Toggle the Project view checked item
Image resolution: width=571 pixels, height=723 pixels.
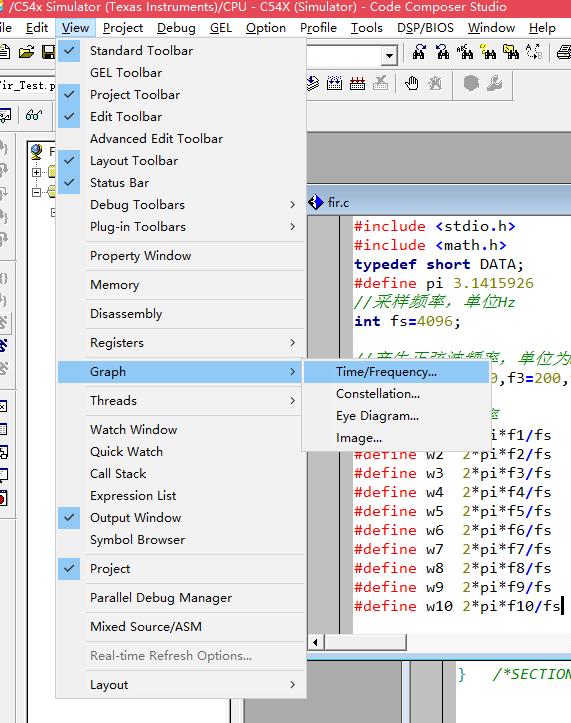[181, 569]
